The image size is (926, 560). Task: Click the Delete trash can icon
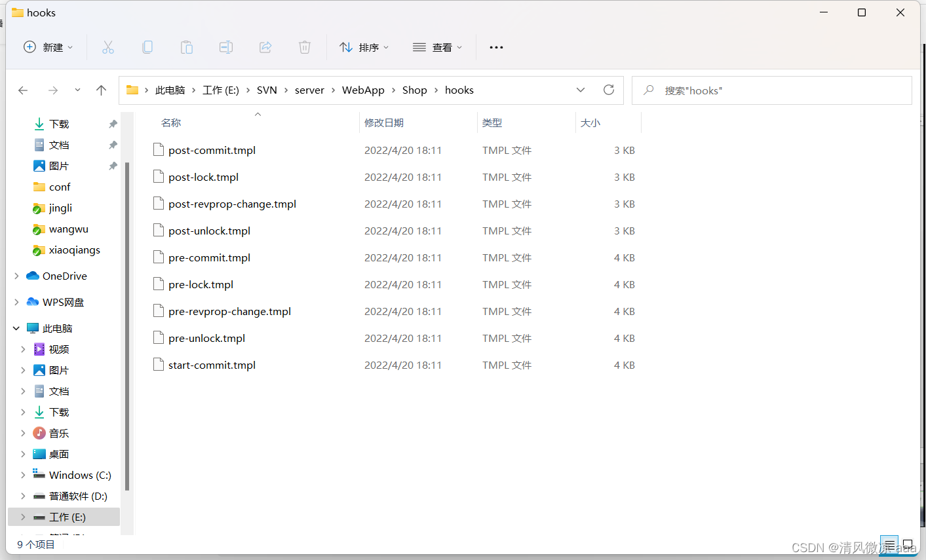tap(305, 47)
